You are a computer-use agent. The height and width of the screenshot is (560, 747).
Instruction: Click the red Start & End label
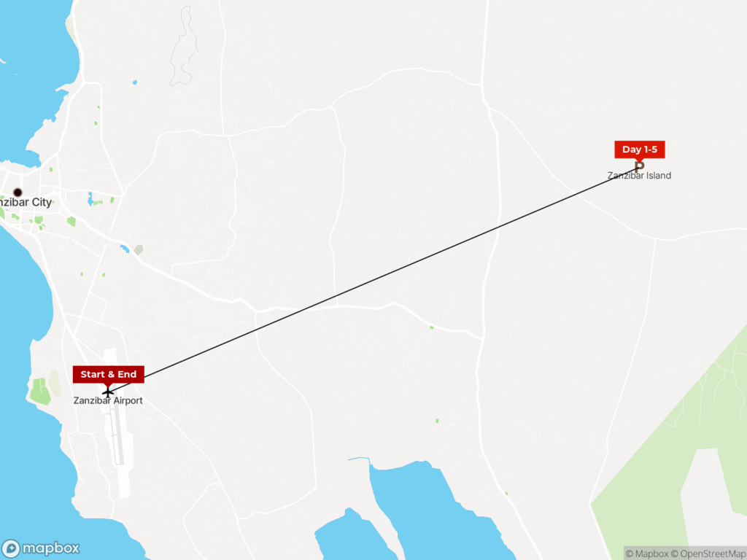[109, 374]
